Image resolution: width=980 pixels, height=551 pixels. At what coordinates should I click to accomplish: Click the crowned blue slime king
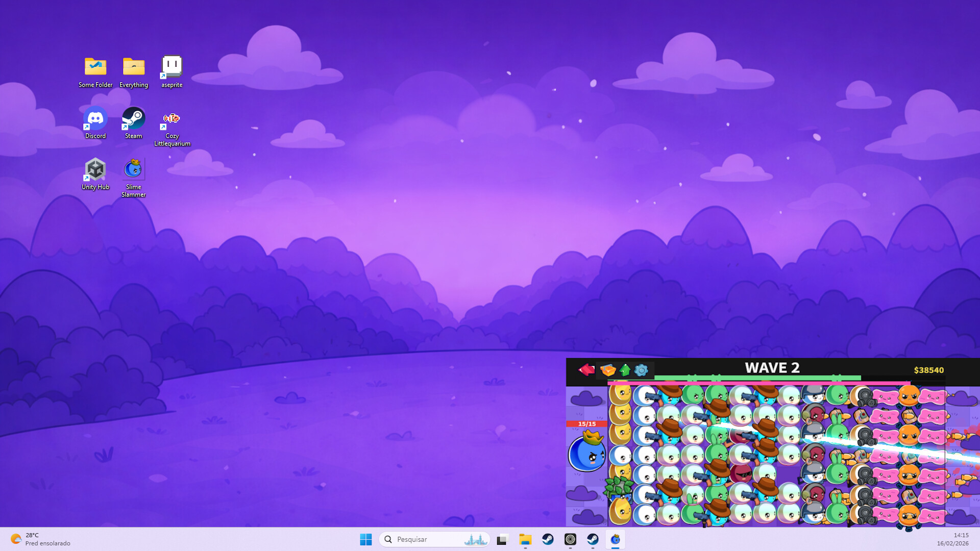click(x=586, y=455)
